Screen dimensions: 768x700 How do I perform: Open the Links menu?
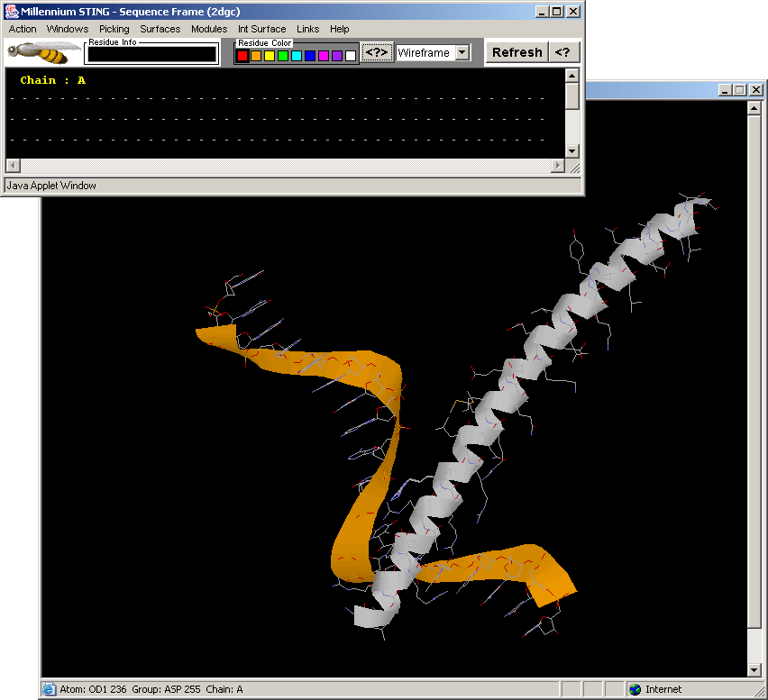[307, 29]
